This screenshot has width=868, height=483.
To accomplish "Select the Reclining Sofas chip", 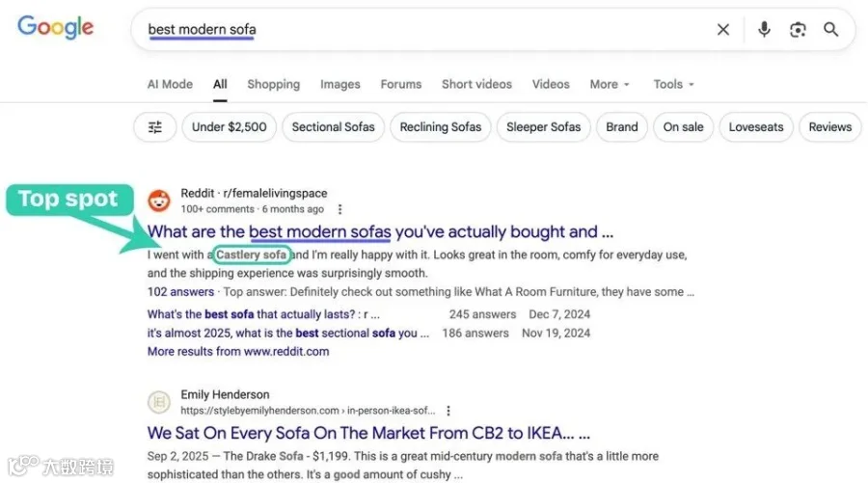I will [441, 127].
